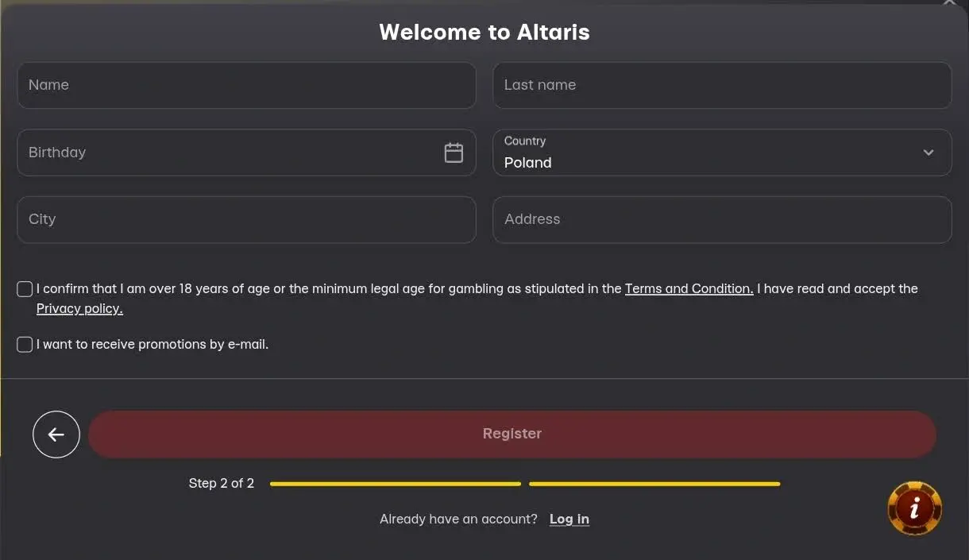Viewport: 969px width, 560px height.
Task: Click the City input field
Action: 246,220
